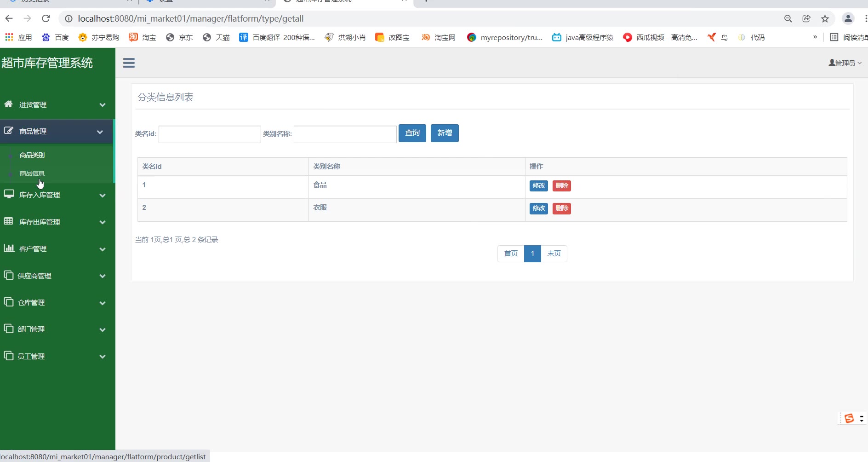Click the browser forward arrow
The width and height of the screenshot is (868, 462).
(27, 18)
